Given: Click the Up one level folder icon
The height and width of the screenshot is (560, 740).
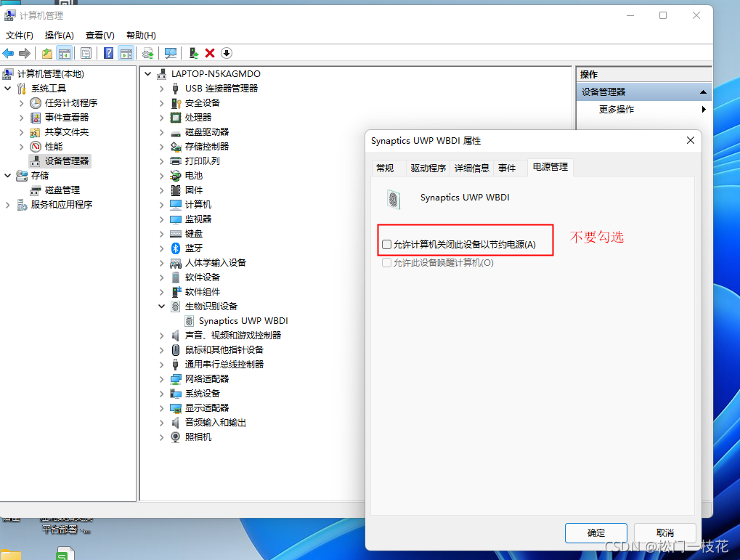Looking at the screenshot, I should click(47, 53).
